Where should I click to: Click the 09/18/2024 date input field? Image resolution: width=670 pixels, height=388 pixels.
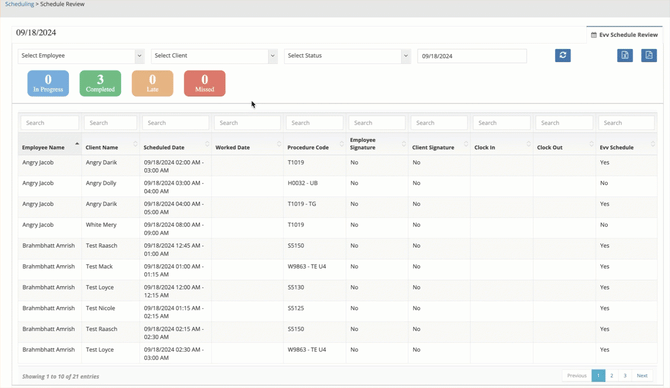pyautogui.click(x=472, y=56)
